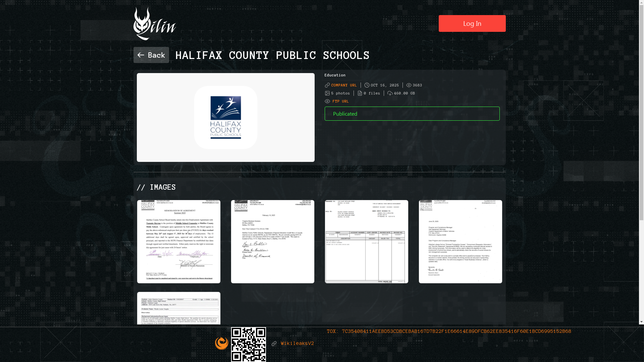Viewport: 644px width, 362px height.
Task: Click the cloud download icon beside 460.00 GB
Action: 390,93
